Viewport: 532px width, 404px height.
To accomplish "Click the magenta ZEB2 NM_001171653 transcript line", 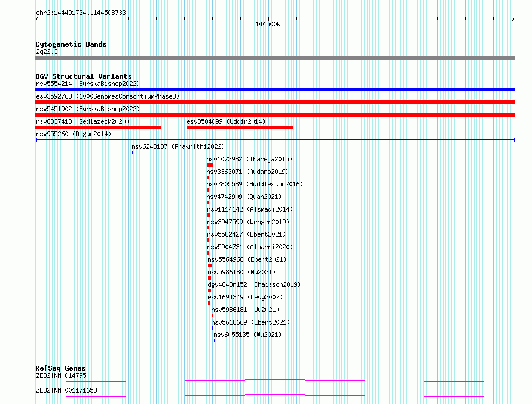I will click(x=275, y=396).
